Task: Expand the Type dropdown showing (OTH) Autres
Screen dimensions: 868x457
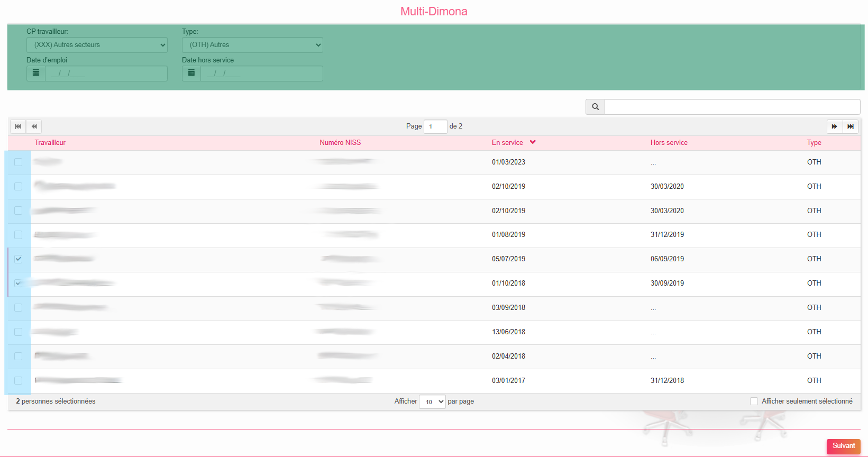Action: coord(252,45)
